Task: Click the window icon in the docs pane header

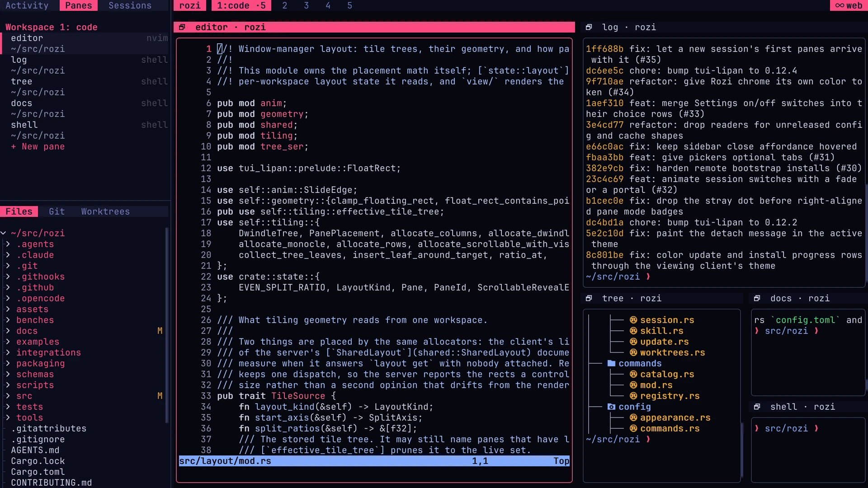Action: (757, 298)
